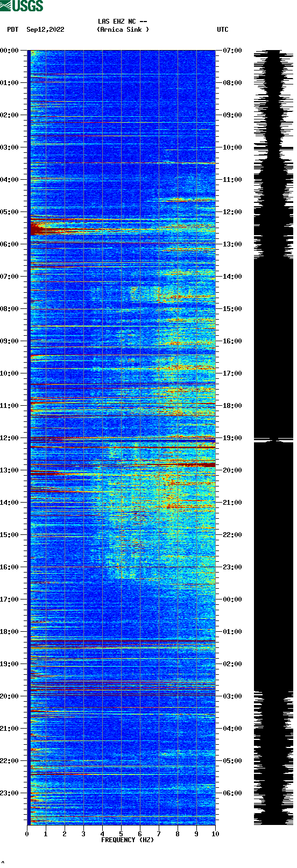Viewport: 297px width, 868px height.
Task: Click the 23:00 UTC time label
Action: (x=232, y=567)
